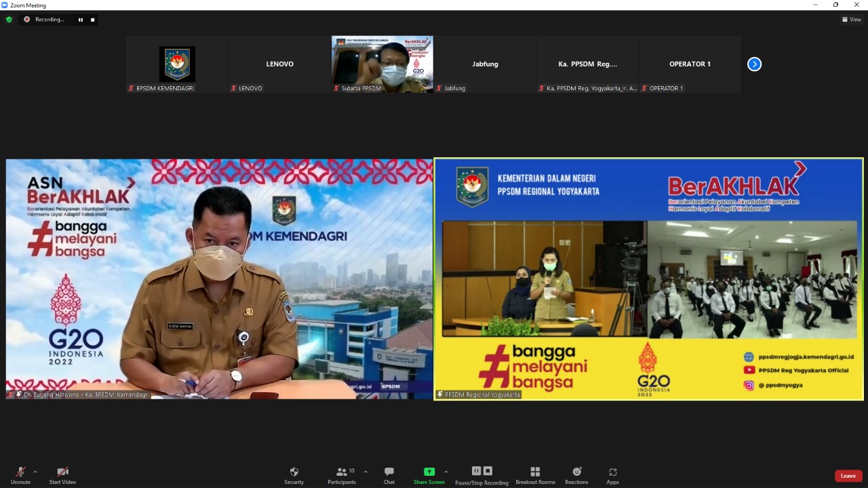Open the Chat panel

[x=389, y=476]
